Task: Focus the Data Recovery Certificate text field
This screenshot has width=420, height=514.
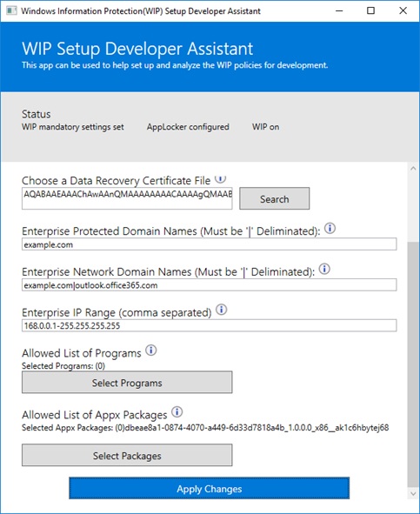Action: pos(127,198)
